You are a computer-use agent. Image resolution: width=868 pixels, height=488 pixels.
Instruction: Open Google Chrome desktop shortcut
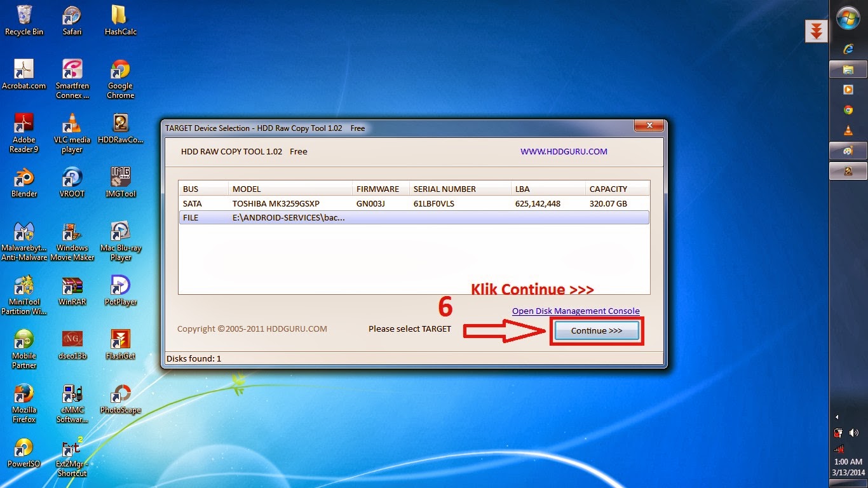(x=120, y=79)
